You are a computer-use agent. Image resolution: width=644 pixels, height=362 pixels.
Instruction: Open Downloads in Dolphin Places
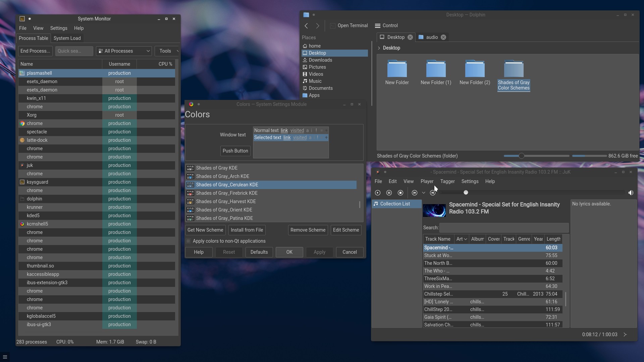click(335, 60)
